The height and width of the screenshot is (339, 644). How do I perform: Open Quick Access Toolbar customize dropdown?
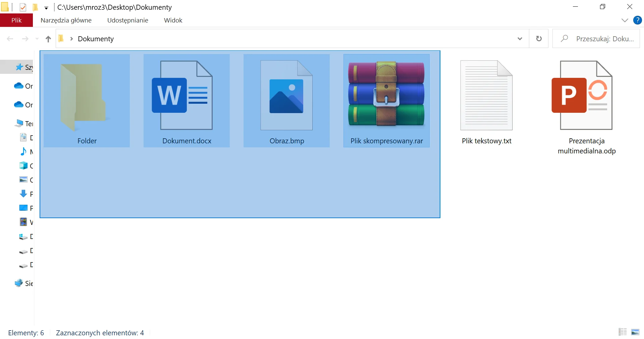(46, 8)
